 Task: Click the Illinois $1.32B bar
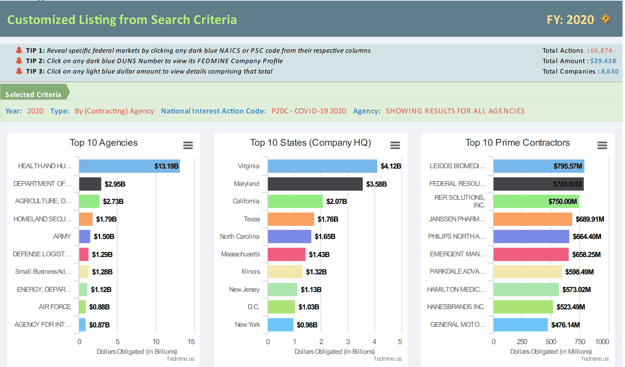click(x=285, y=272)
